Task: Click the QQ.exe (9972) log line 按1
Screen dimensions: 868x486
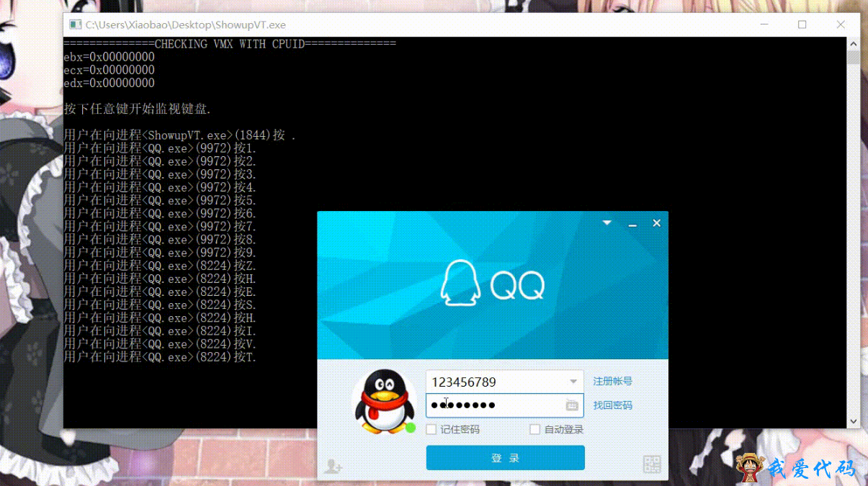Action: click(160, 148)
